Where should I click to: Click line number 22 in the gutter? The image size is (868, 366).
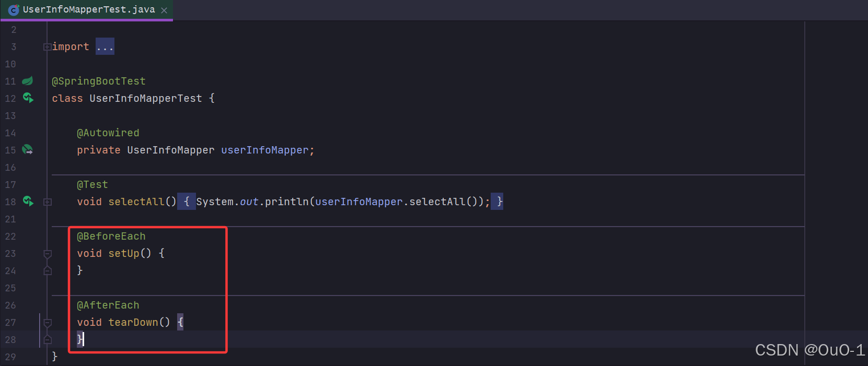click(x=10, y=236)
